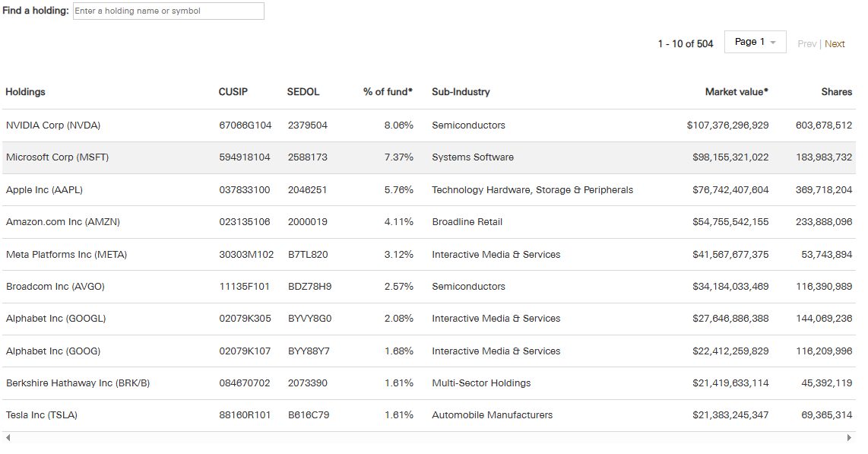
Task: Select Tesla Inc (TSLA) holding name
Action: coord(42,415)
